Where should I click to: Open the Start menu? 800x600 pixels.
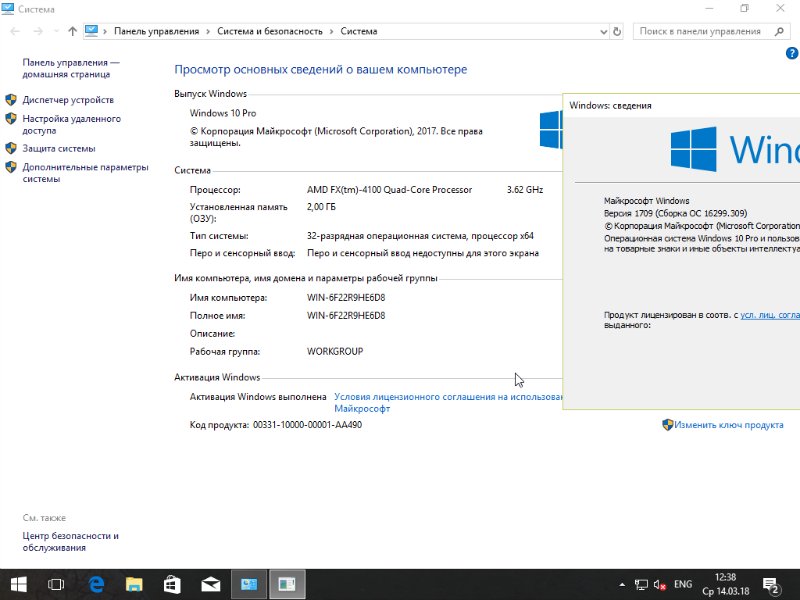[18, 584]
